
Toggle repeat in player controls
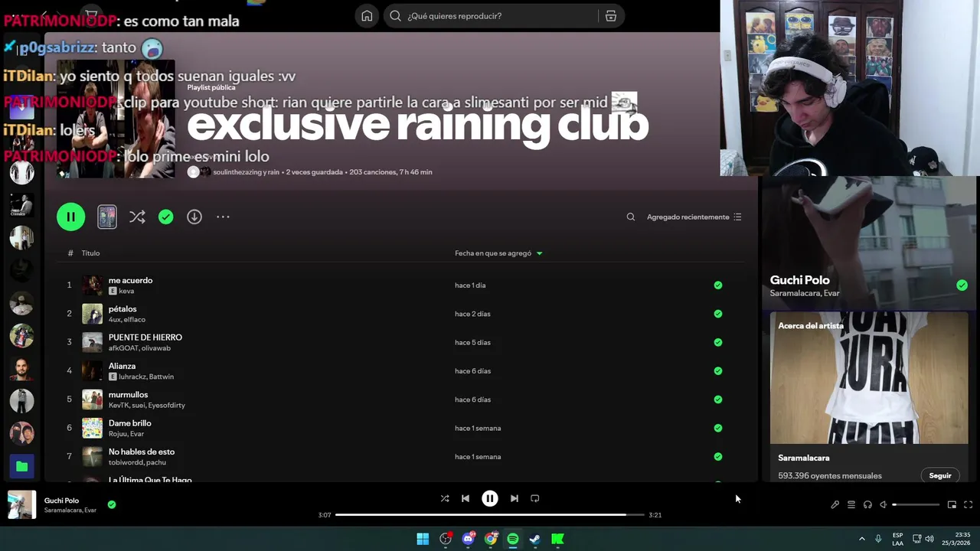(535, 498)
